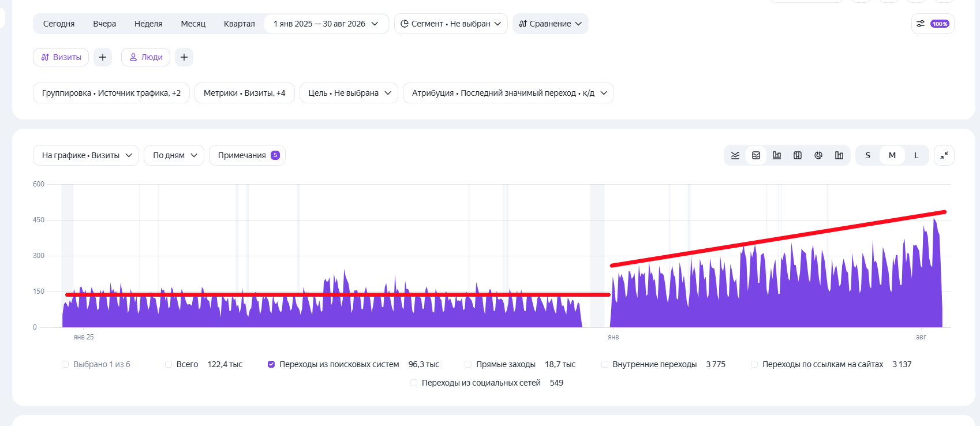Select the Вчера period tab
The height and width of the screenshot is (426, 980).
(104, 24)
